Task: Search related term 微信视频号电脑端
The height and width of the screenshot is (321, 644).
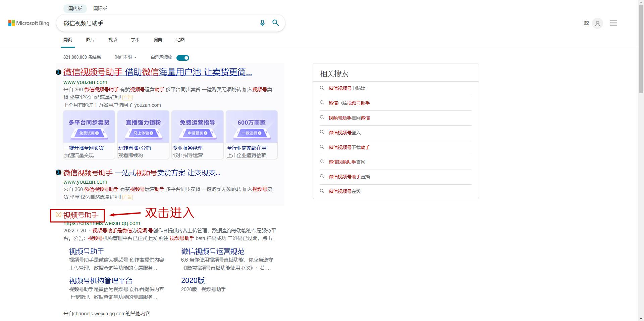Action: coord(347,88)
